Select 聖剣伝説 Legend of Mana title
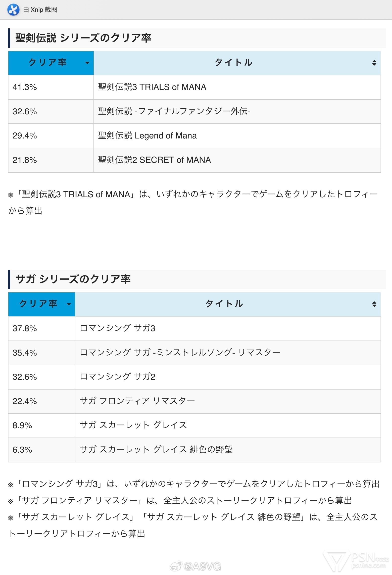 [147, 136]
